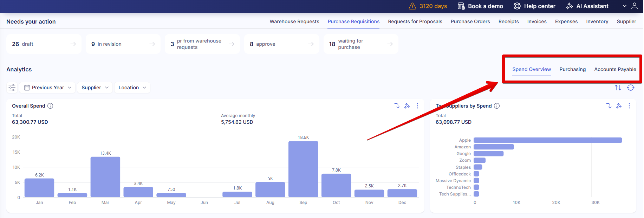The width and height of the screenshot is (644, 218).
Task: Open the filter settings sliders icon
Action: pyautogui.click(x=12, y=88)
